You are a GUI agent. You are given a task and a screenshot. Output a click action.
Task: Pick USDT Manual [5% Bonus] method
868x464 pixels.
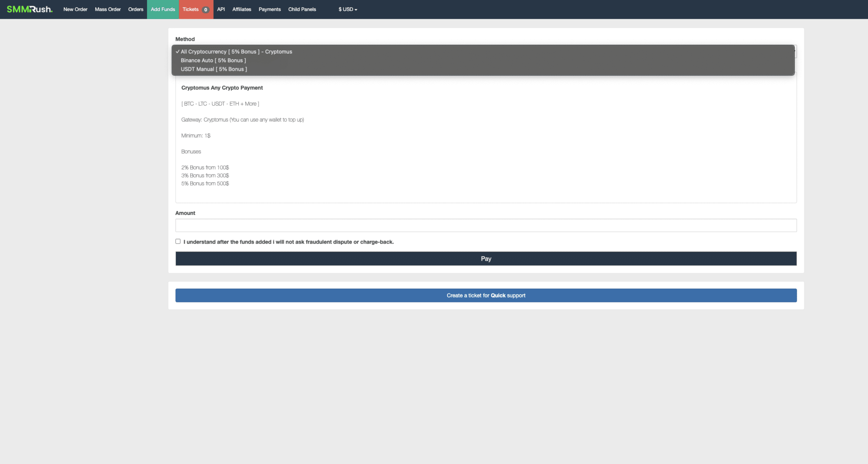click(x=214, y=69)
